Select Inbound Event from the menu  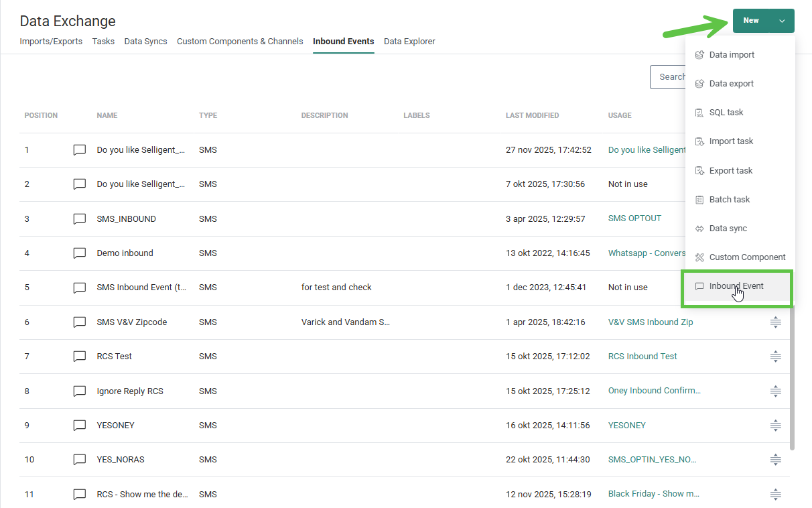click(x=736, y=286)
